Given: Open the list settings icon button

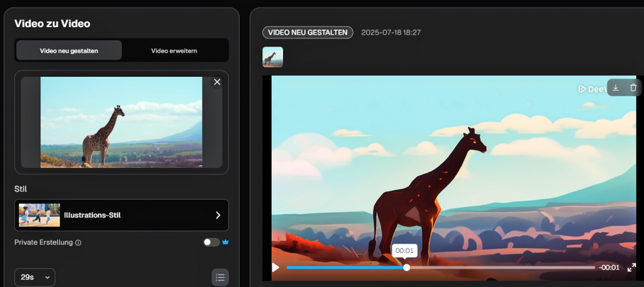Looking at the screenshot, I should (220, 277).
